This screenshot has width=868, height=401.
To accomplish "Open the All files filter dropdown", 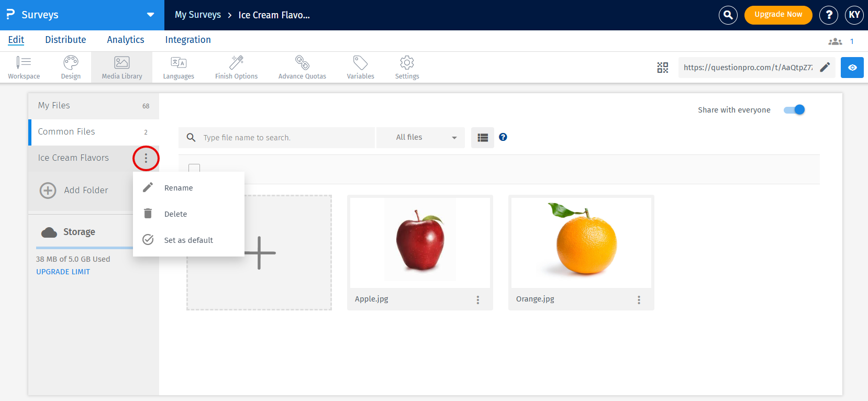I will pyautogui.click(x=420, y=138).
